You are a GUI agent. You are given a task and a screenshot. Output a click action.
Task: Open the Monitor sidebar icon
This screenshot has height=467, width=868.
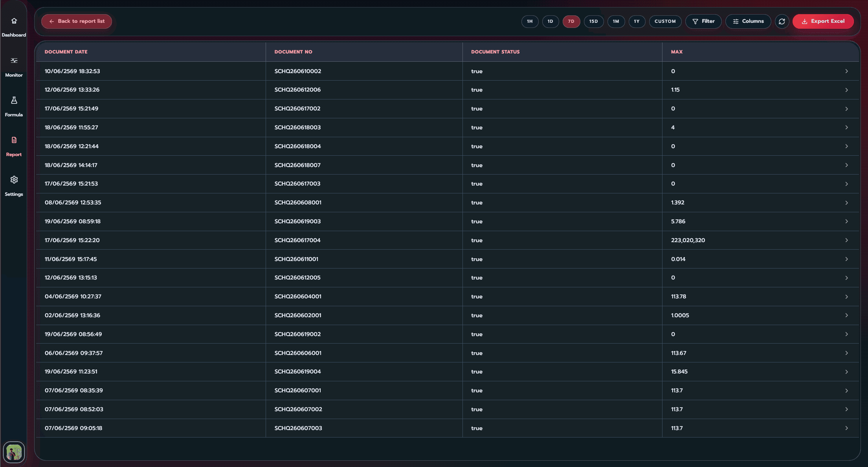point(14,61)
